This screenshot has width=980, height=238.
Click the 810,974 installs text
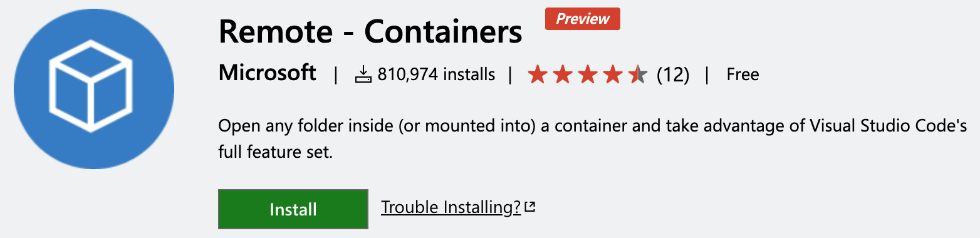pyautogui.click(x=436, y=75)
